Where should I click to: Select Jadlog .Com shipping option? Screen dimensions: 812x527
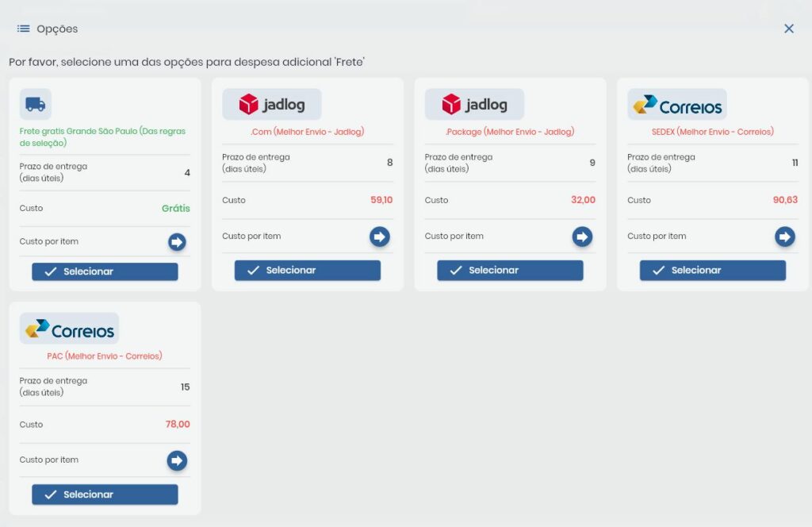click(307, 271)
